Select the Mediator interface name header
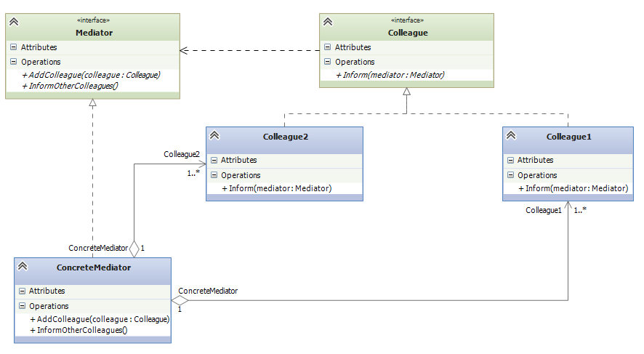This screenshot has width=644, height=354. (x=94, y=32)
